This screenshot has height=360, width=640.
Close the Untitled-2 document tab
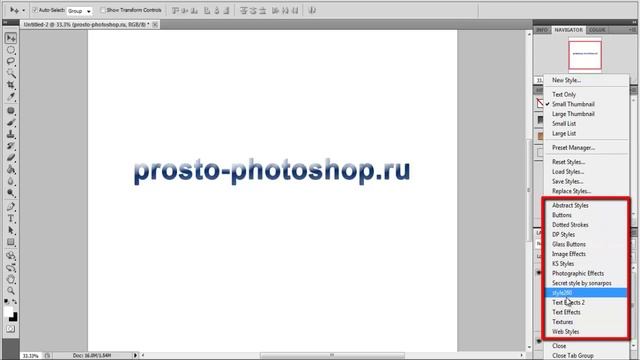point(155,24)
